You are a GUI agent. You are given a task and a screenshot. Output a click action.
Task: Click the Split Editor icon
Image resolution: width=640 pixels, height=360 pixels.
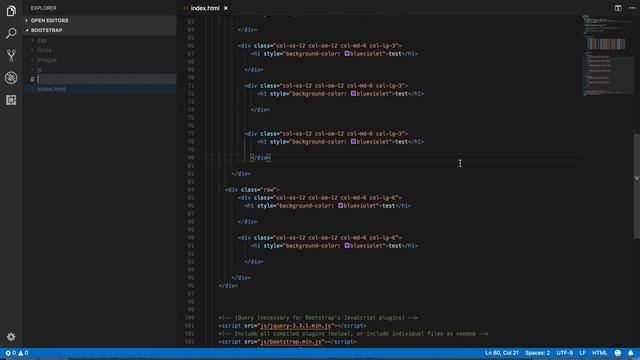point(618,8)
